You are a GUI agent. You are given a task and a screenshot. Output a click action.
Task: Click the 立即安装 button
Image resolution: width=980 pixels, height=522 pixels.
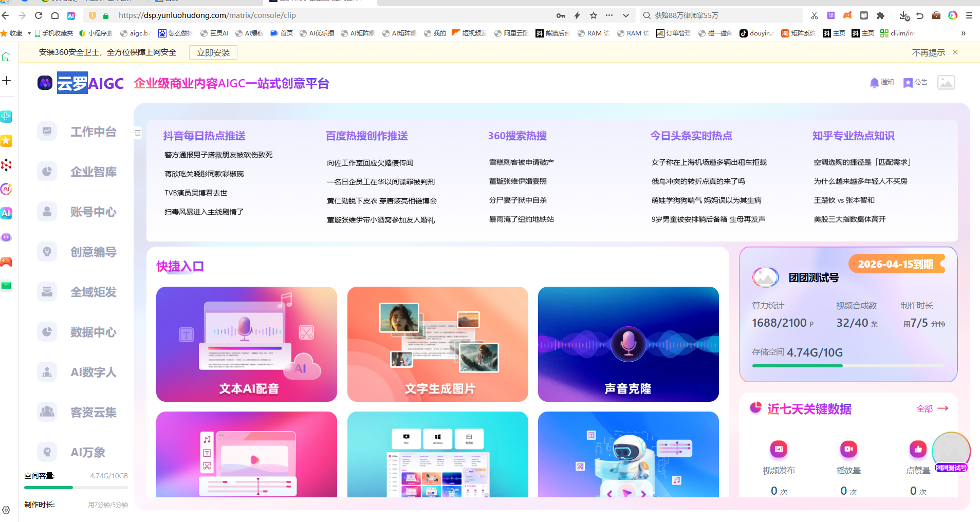213,53
